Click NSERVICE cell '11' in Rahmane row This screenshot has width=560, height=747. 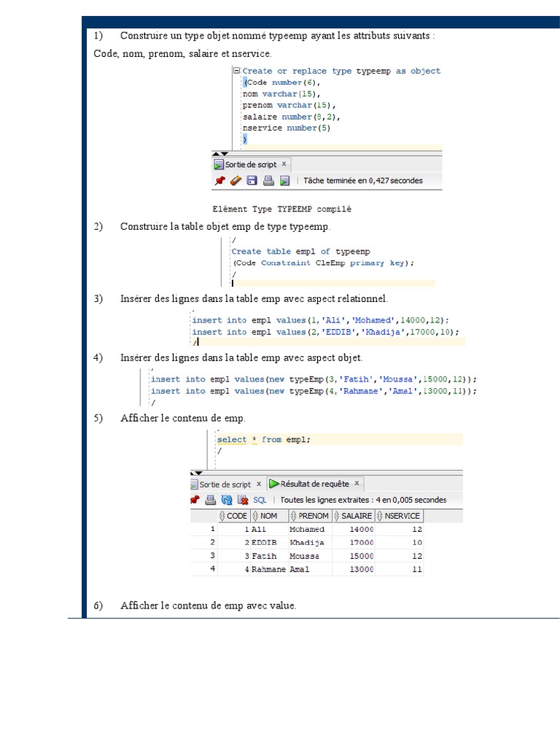click(399, 569)
